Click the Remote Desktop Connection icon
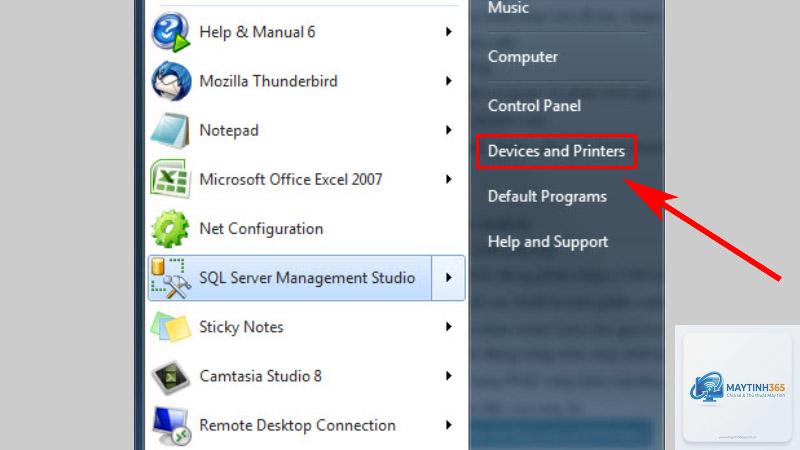The image size is (800, 450). click(171, 426)
